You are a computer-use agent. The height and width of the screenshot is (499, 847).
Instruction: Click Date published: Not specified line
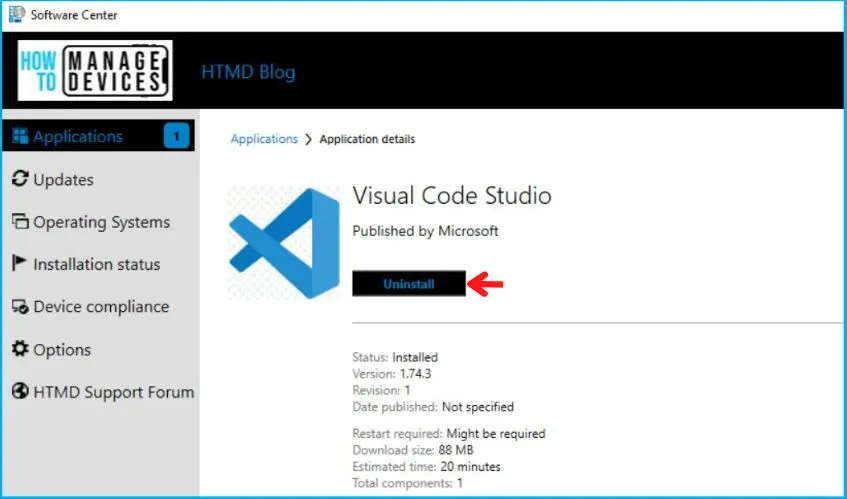pyautogui.click(x=433, y=407)
